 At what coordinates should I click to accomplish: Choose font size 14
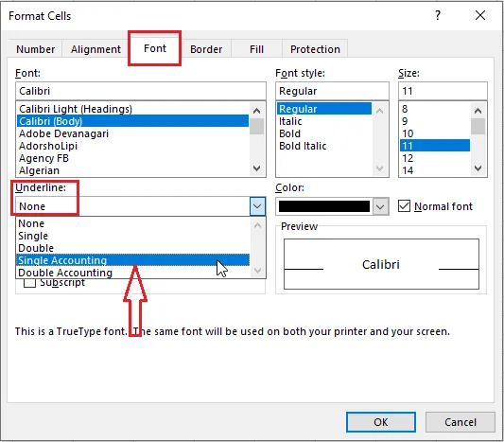pos(435,170)
